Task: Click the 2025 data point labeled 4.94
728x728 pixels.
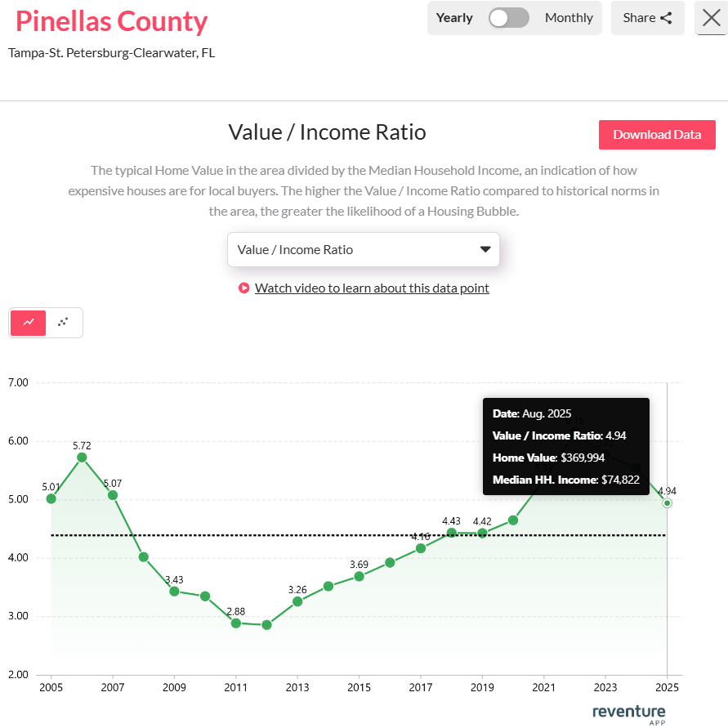Action: tap(667, 502)
